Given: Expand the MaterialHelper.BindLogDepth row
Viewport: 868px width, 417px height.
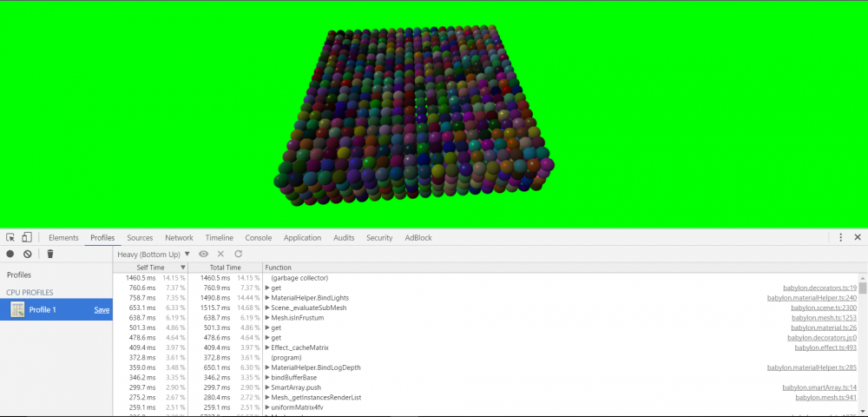Looking at the screenshot, I should (x=267, y=367).
